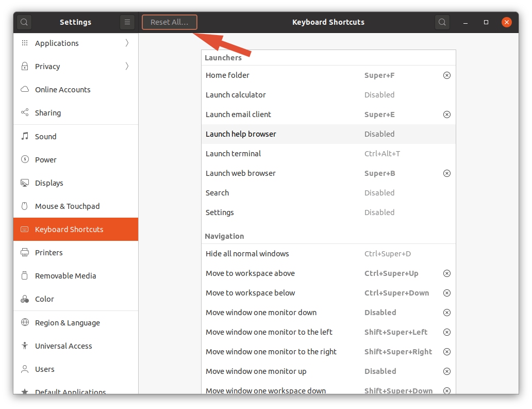The height and width of the screenshot is (409, 532).
Task: Reset the Launch email client shortcut
Action: (x=447, y=114)
